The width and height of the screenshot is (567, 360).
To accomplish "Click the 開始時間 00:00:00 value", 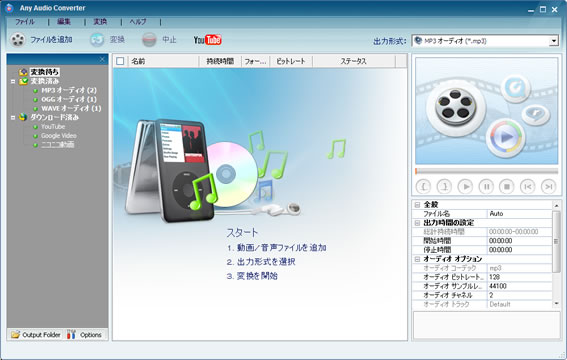I will [520, 241].
